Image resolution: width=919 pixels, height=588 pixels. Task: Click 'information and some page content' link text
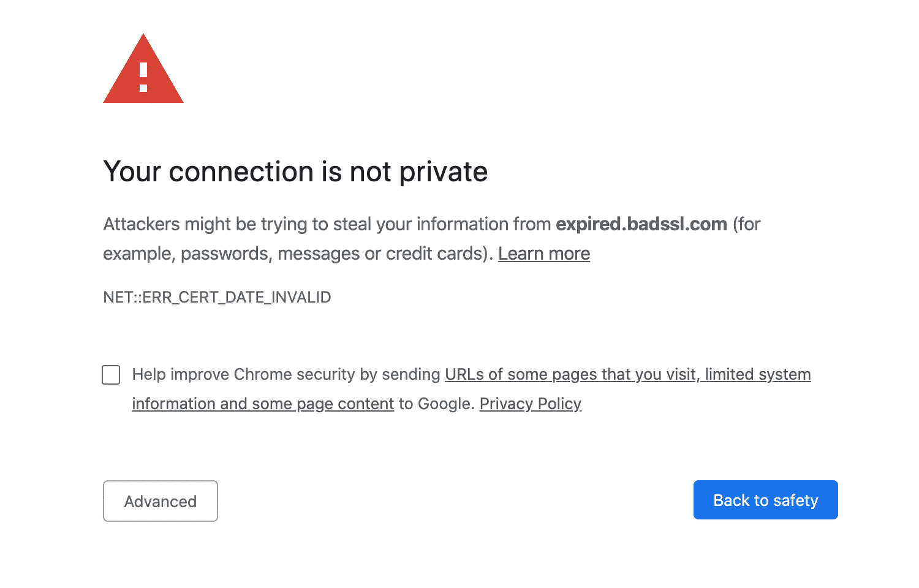click(x=263, y=404)
